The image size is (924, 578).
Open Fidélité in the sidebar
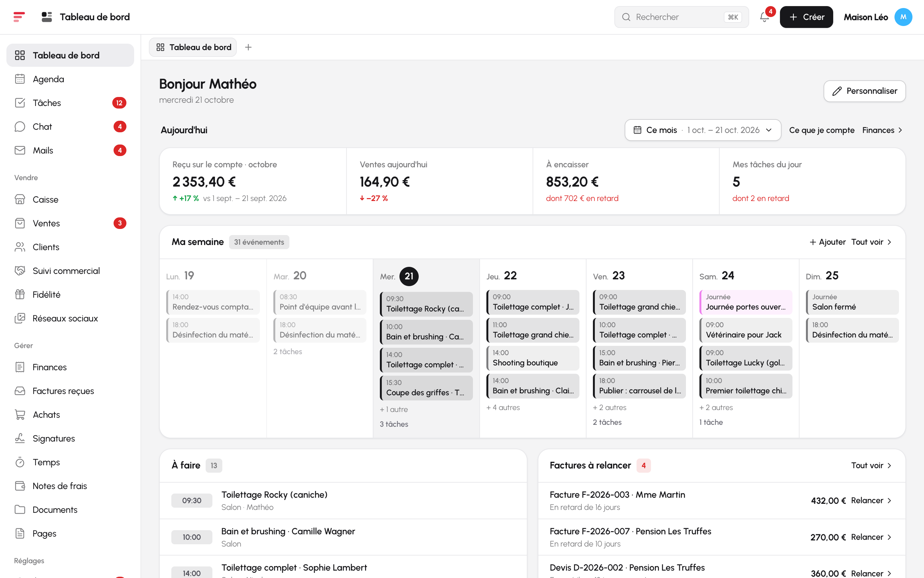[70, 294]
